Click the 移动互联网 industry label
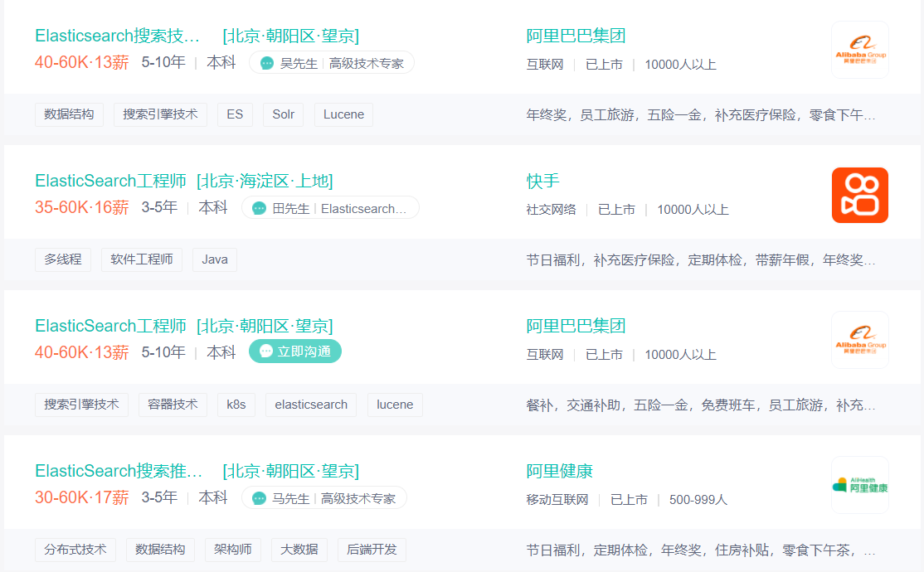The image size is (924, 572). (x=557, y=500)
